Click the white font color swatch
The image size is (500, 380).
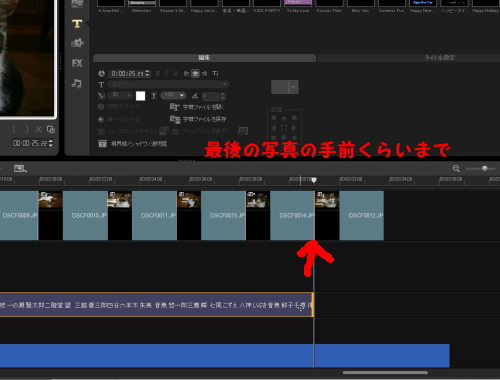[x=140, y=96]
